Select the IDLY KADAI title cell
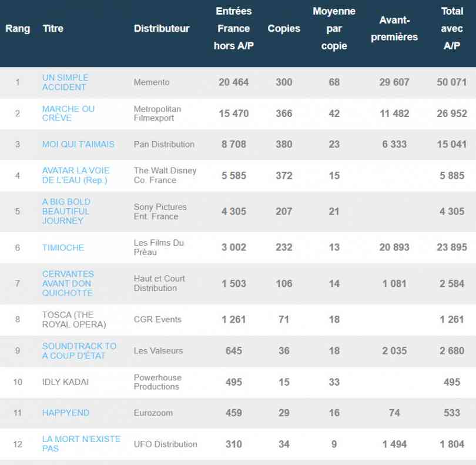The width and height of the screenshot is (476, 465). pos(65,382)
